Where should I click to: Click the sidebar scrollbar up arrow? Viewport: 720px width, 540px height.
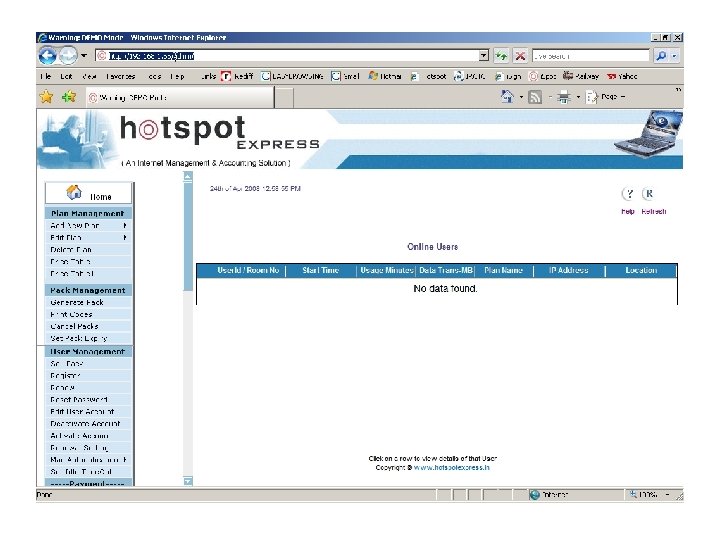point(188,176)
